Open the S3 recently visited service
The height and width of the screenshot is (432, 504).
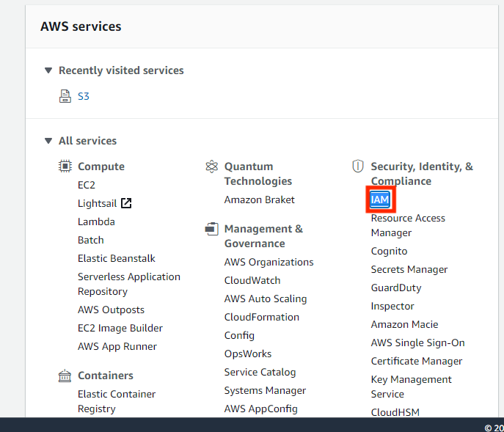point(83,96)
